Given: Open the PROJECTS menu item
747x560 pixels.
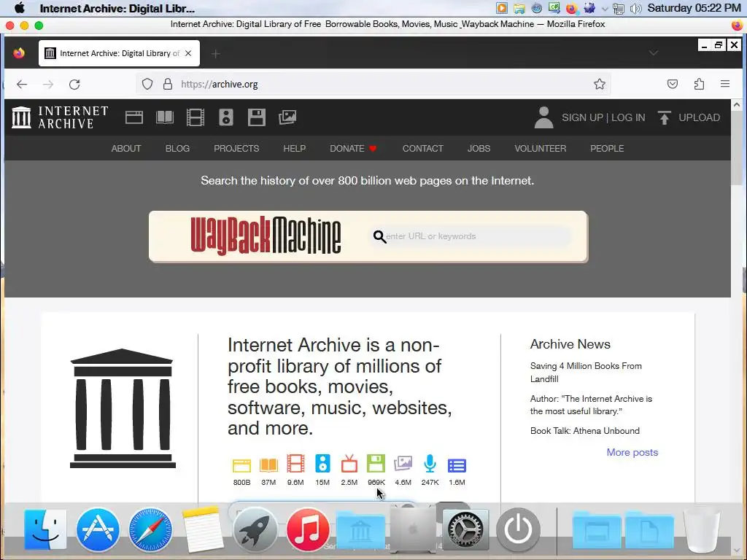Looking at the screenshot, I should tap(236, 149).
